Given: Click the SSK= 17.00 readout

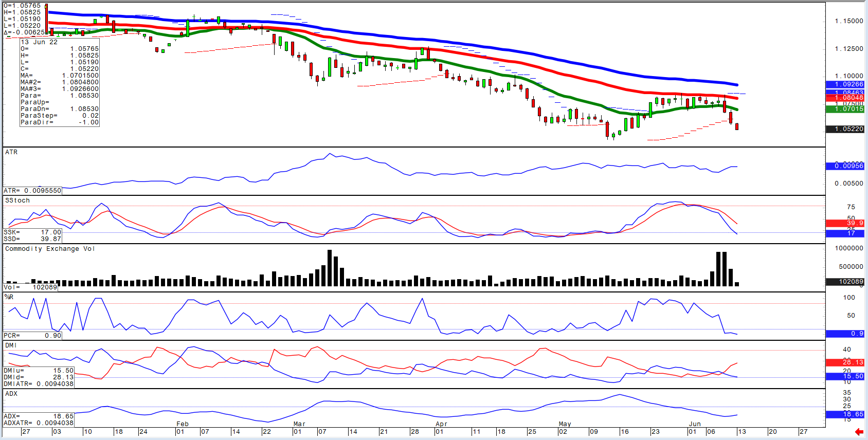Looking at the screenshot, I should (32, 232).
